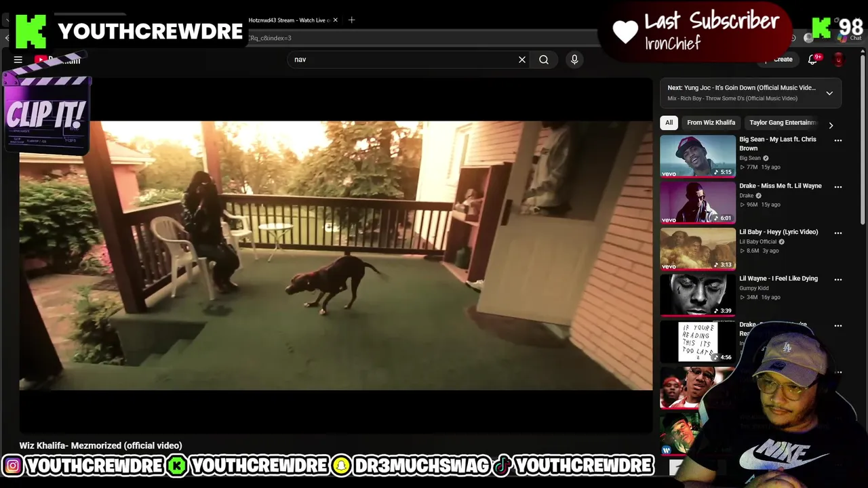
Task: Open the Gumpy Kidd channel link
Action: pos(753,288)
